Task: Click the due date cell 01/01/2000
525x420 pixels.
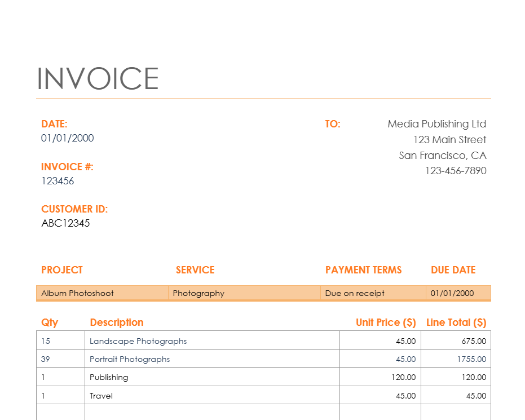Action: coord(458,293)
